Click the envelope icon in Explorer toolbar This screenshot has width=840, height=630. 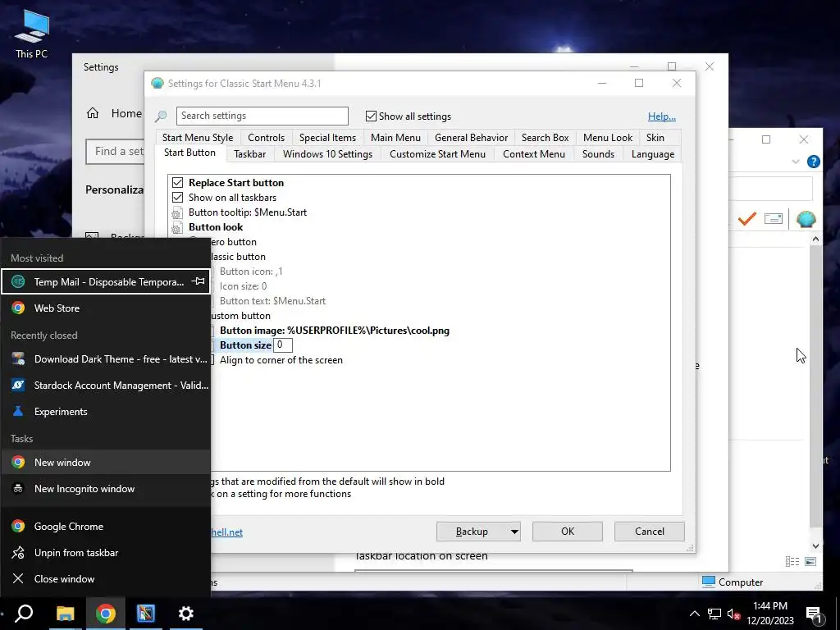[x=774, y=218]
